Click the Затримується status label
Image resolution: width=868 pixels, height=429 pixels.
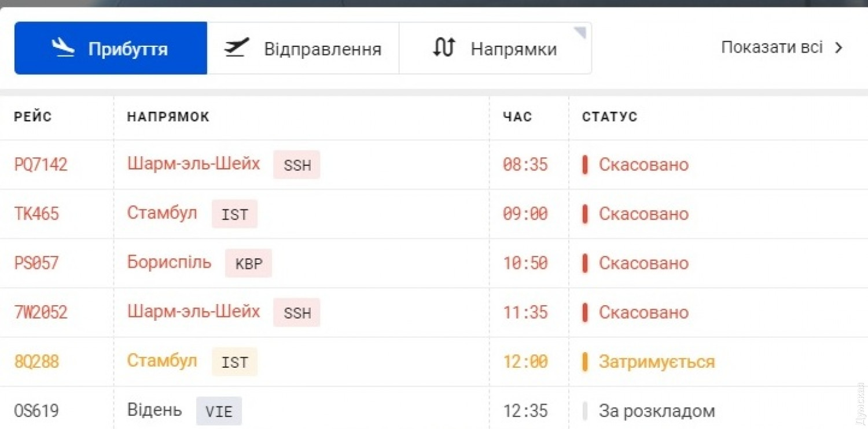656,362
